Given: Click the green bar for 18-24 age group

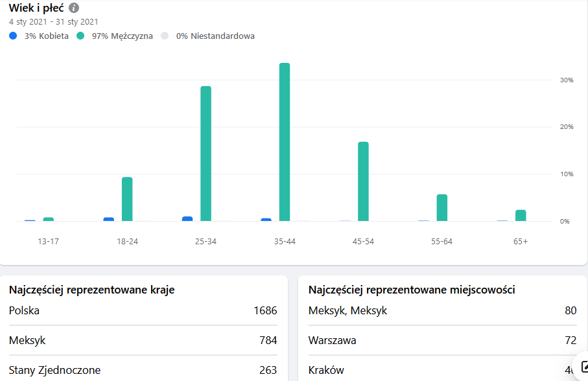Looking at the screenshot, I should 127,199.
